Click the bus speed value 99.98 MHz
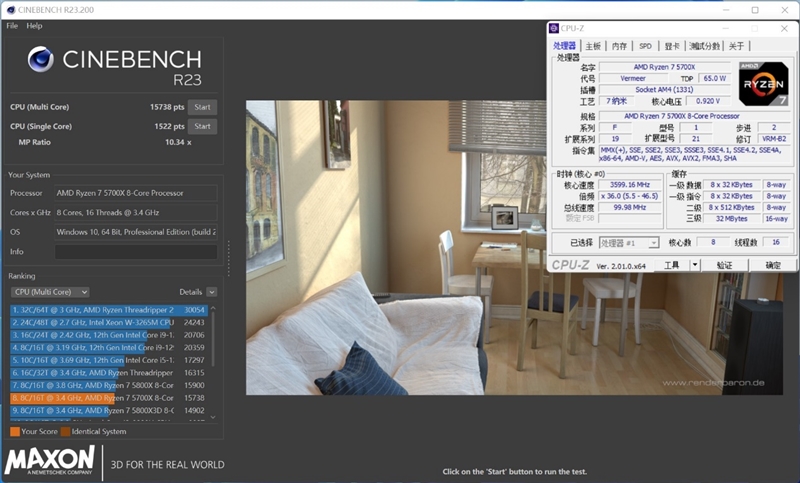Viewport: 800px width, 483px height. pos(630,208)
